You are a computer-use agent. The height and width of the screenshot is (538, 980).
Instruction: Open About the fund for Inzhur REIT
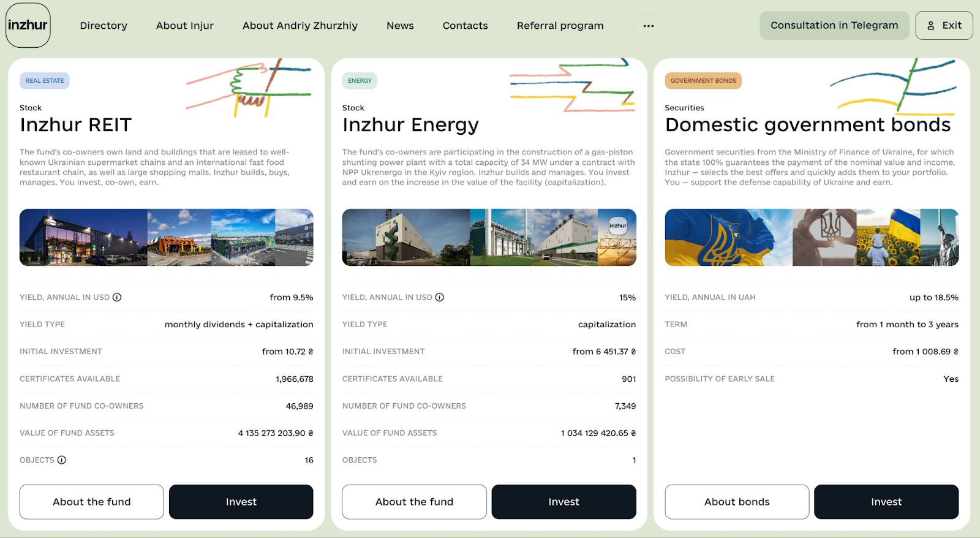click(92, 502)
